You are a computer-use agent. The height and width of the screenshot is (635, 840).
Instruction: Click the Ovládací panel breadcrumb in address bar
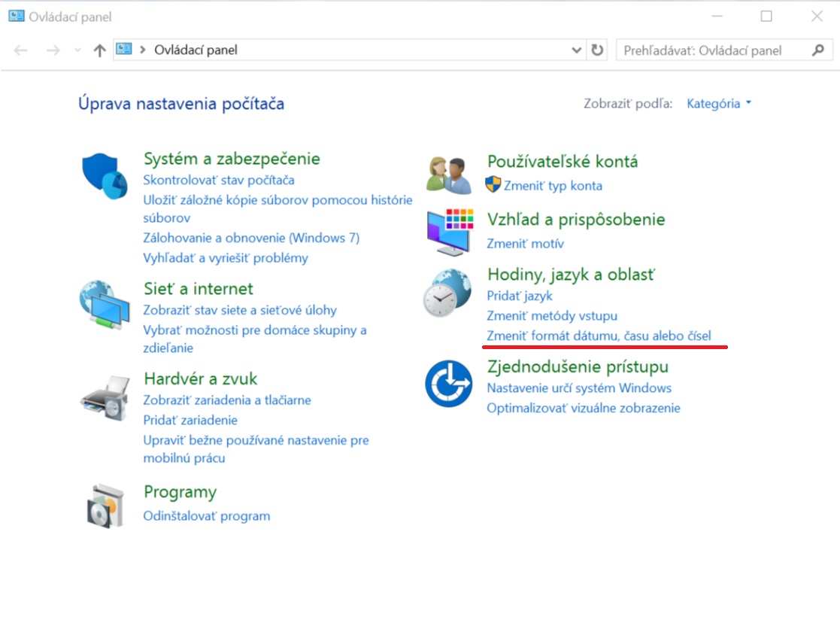click(x=196, y=50)
